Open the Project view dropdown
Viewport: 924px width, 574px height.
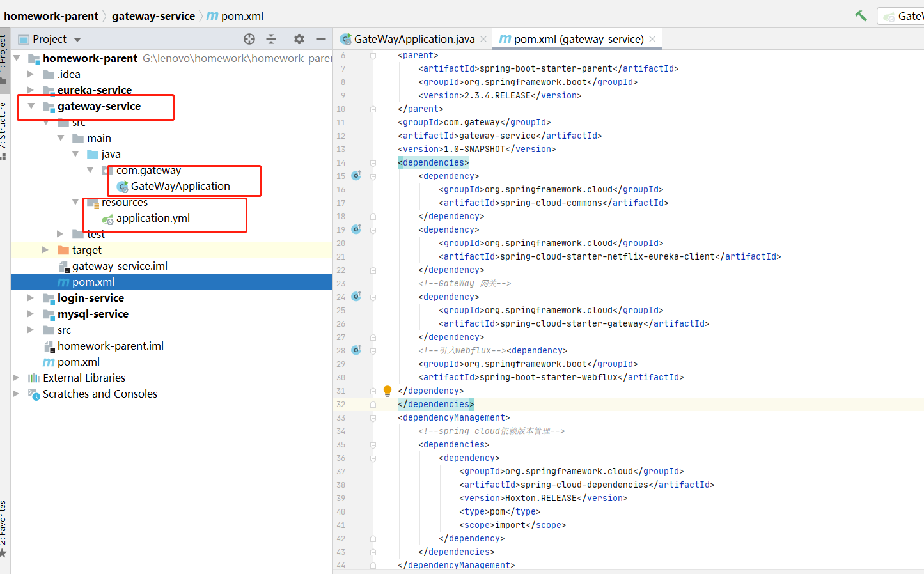(77, 40)
